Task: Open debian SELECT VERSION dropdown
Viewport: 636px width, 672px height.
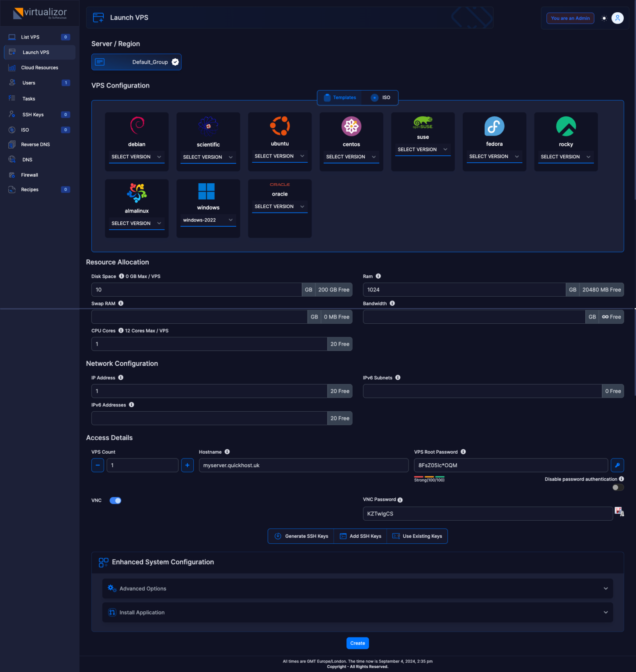Action: click(136, 157)
